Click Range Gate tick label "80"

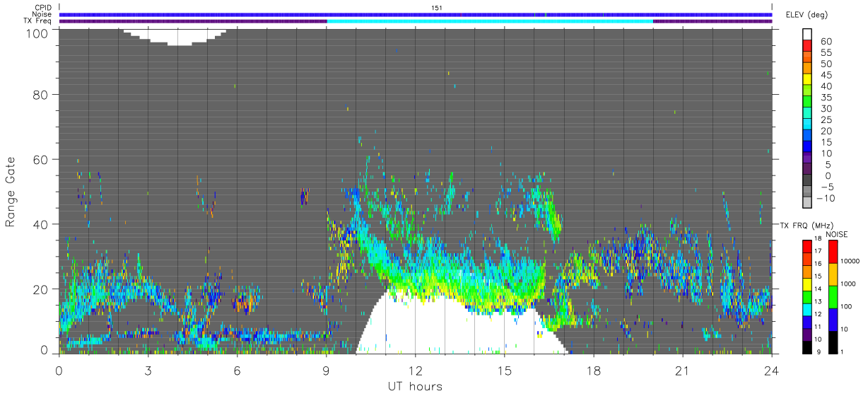click(x=40, y=94)
